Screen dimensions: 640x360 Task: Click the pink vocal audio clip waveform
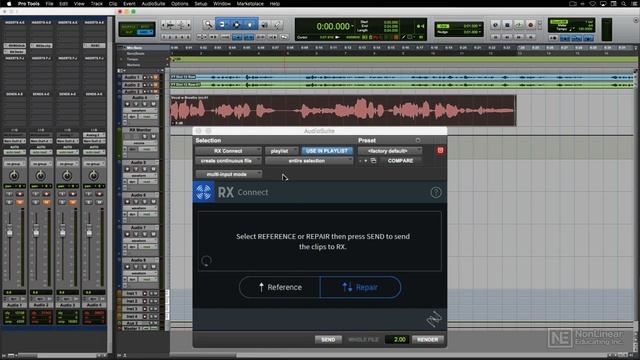[343, 111]
